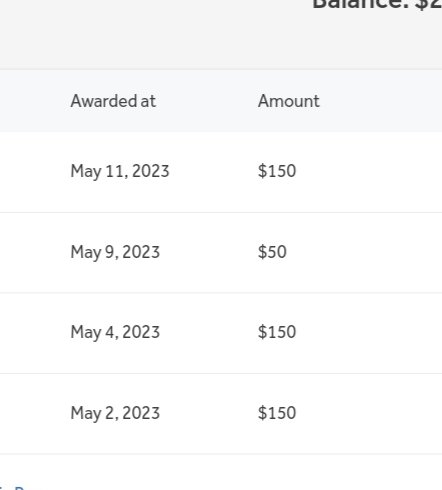Click the $50 amount awarded May 9
This screenshot has width=442, height=490.
(272, 252)
